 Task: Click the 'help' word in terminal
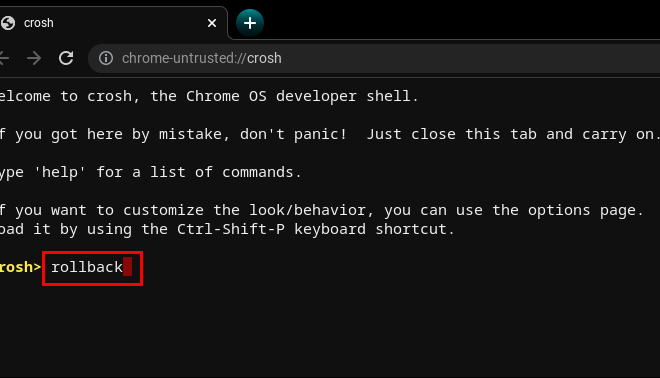[60, 172]
